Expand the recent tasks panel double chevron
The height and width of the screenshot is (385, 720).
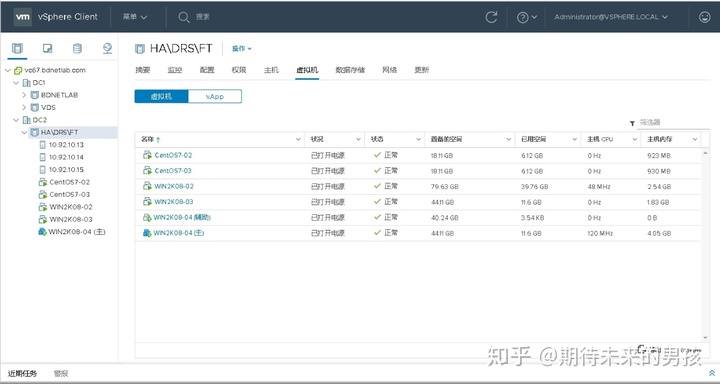tap(712, 373)
